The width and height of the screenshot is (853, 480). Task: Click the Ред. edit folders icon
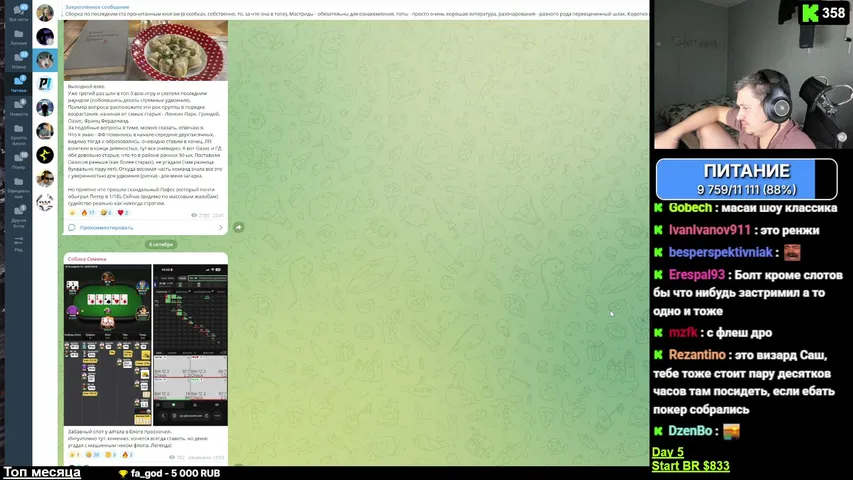click(18, 244)
